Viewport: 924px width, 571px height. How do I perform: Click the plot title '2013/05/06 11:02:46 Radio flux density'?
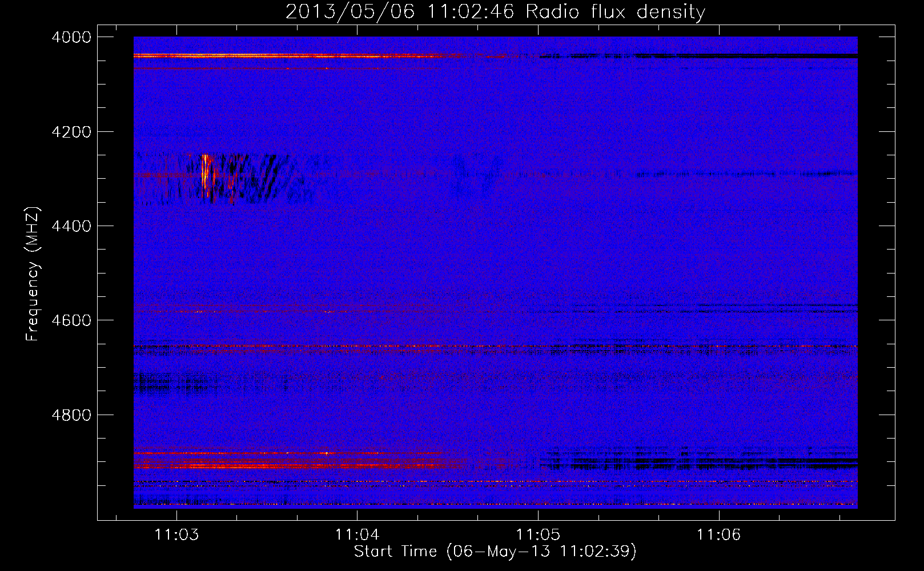coord(495,11)
